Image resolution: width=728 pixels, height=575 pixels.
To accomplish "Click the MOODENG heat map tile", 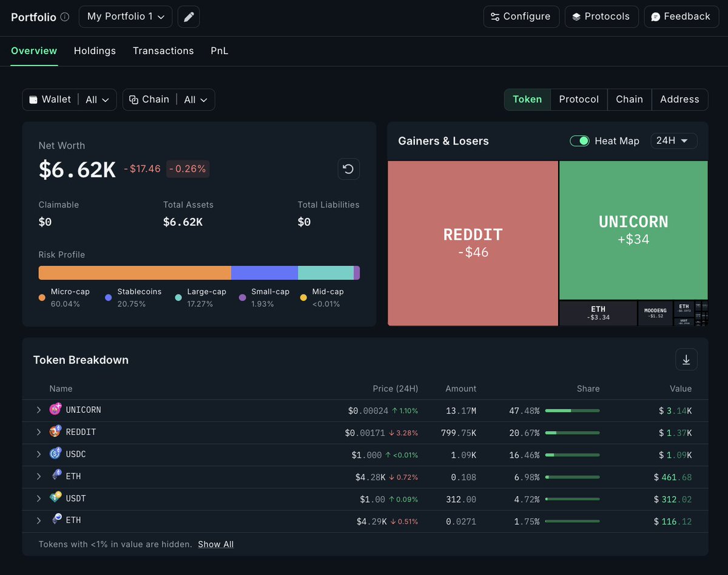I will (x=655, y=313).
